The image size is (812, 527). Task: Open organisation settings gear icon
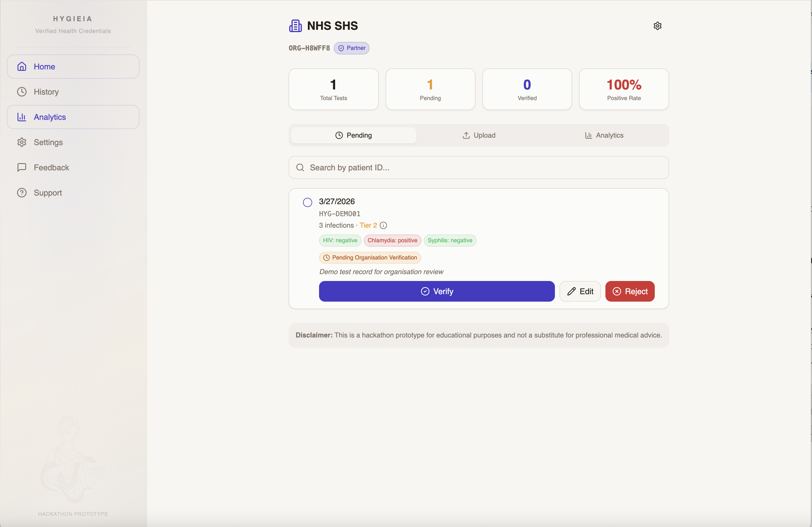[x=657, y=26]
